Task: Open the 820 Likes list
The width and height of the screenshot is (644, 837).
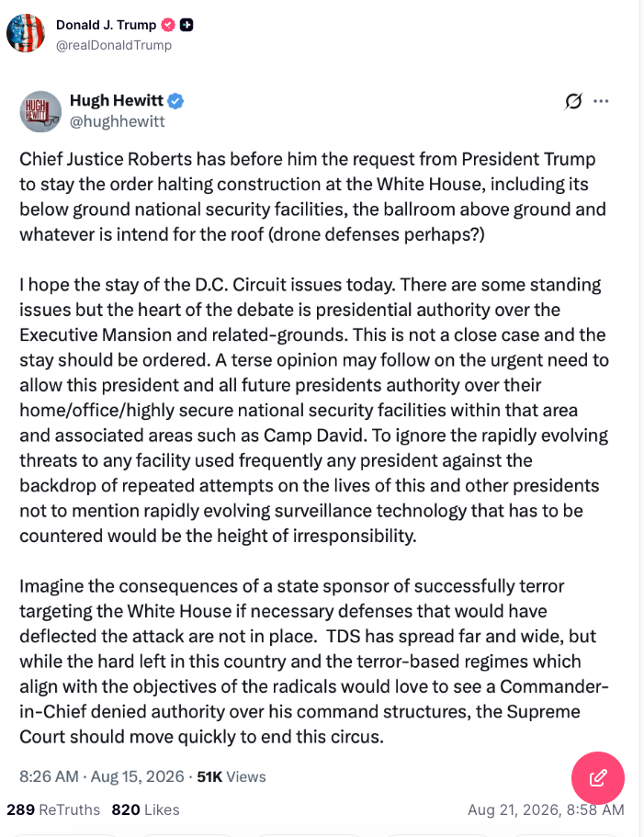Action: 145,809
